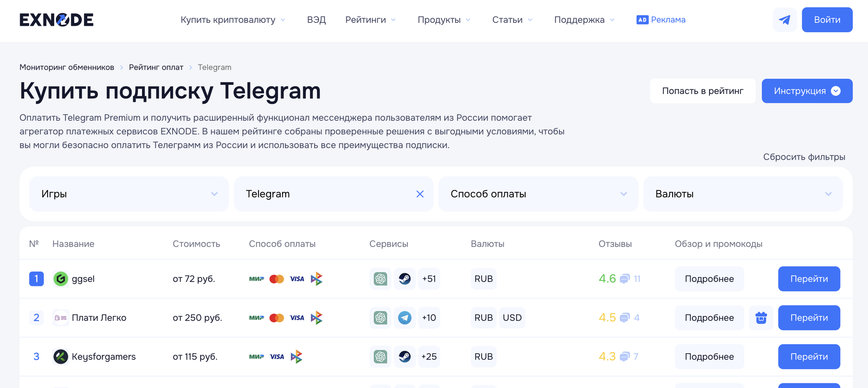Click Перейти button for Keysforgamers
This screenshot has width=868, height=388.
tap(809, 357)
